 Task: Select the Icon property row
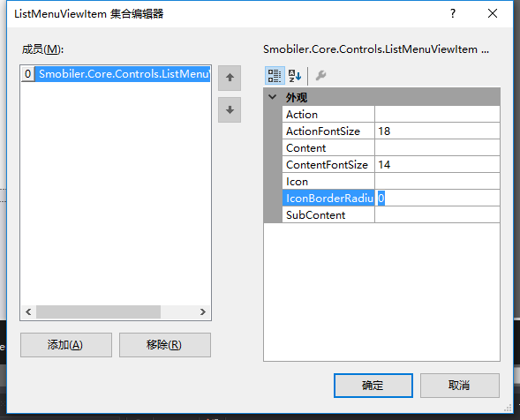(391, 182)
